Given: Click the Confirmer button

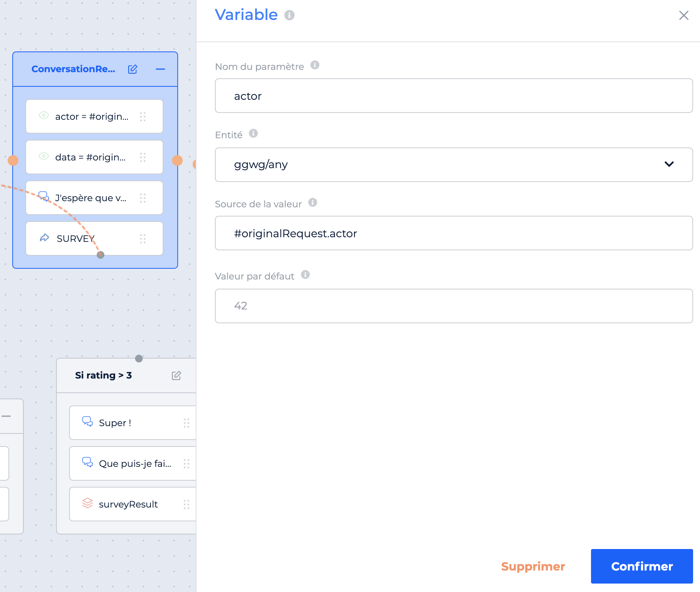Looking at the screenshot, I should (642, 566).
